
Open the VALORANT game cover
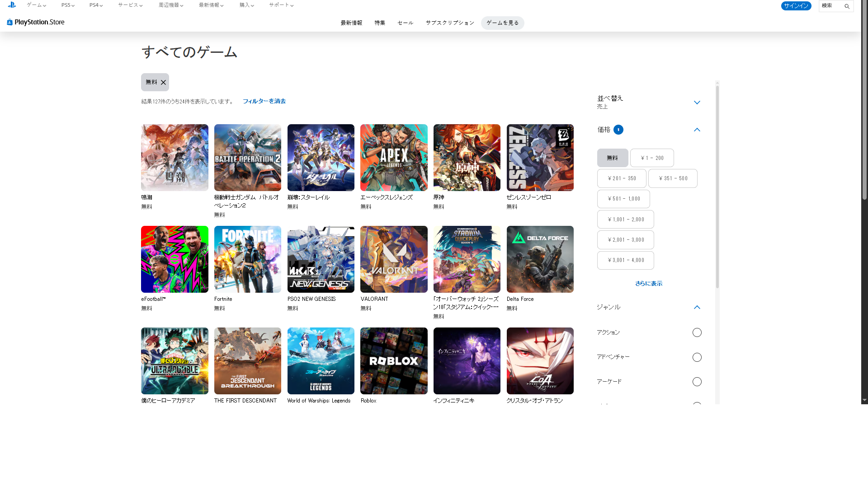pyautogui.click(x=394, y=259)
